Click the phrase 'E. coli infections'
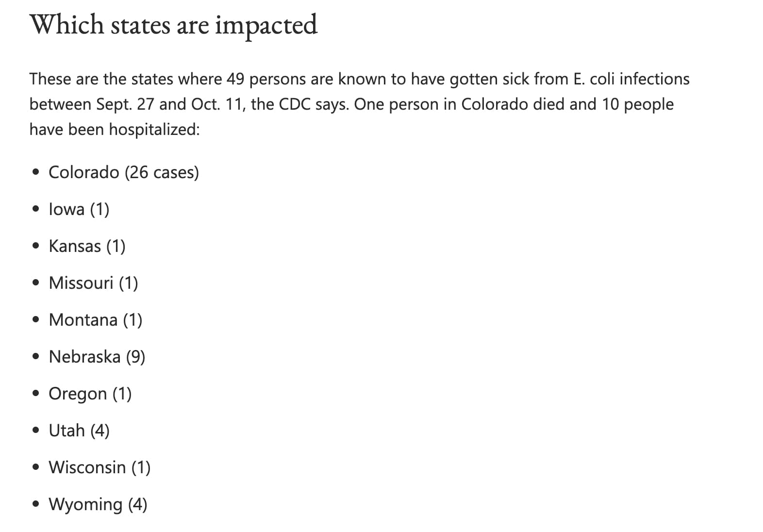The height and width of the screenshot is (532, 763). (x=631, y=79)
